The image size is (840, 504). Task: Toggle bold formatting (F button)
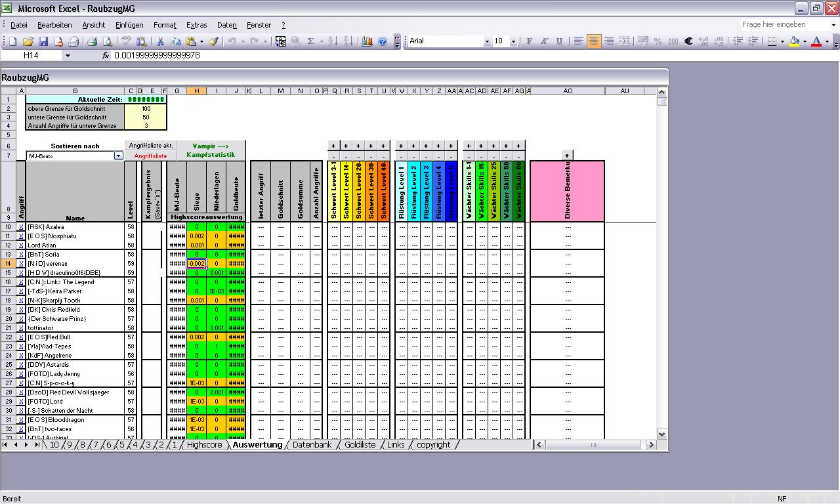pyautogui.click(x=529, y=41)
